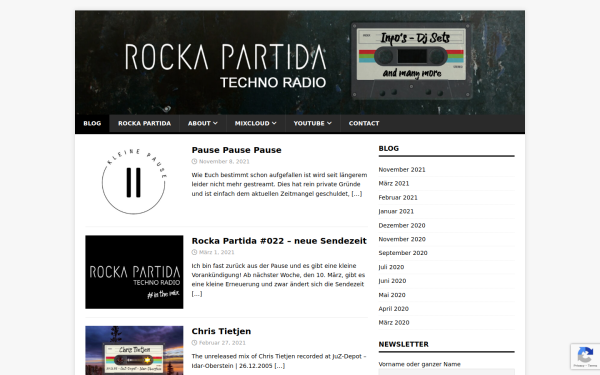Open the Dezember 2020 archive

click(402, 225)
